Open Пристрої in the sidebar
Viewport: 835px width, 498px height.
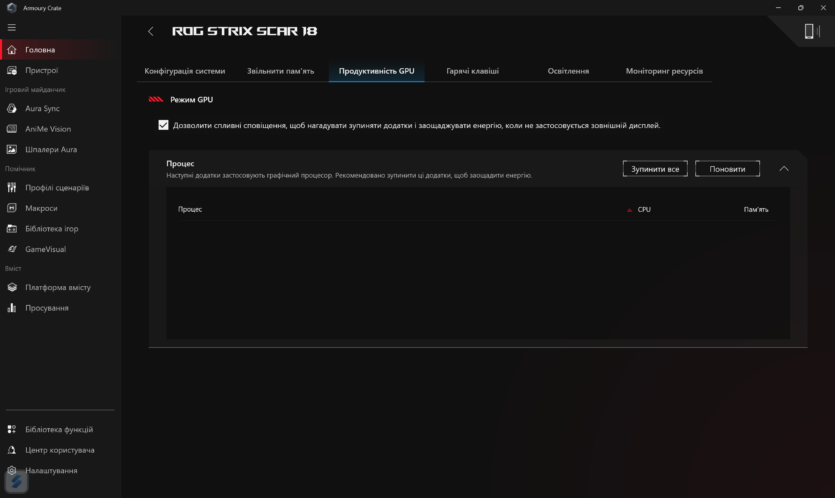(42, 70)
